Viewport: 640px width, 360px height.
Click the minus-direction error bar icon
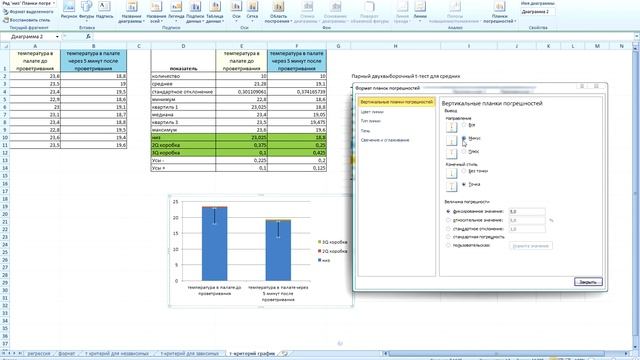point(451,140)
